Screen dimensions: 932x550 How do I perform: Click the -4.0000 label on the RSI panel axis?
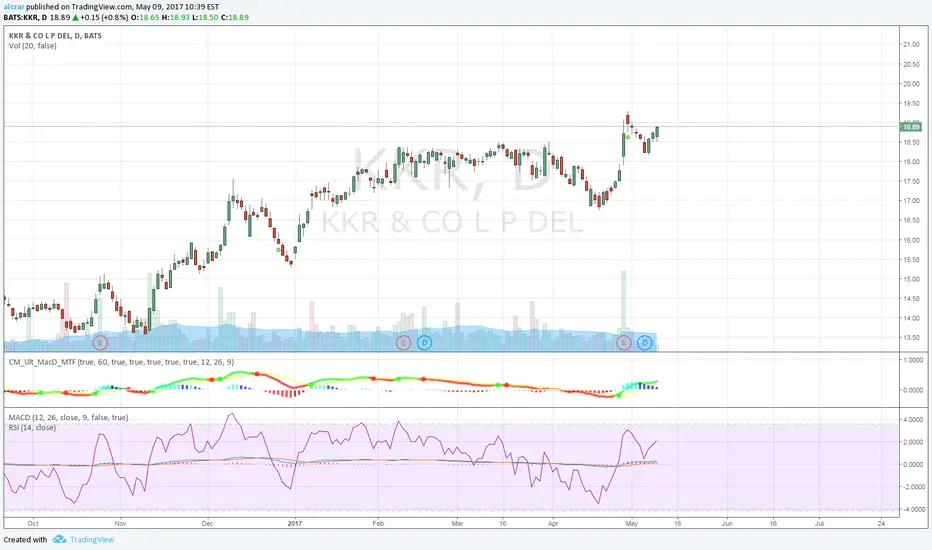click(912, 510)
